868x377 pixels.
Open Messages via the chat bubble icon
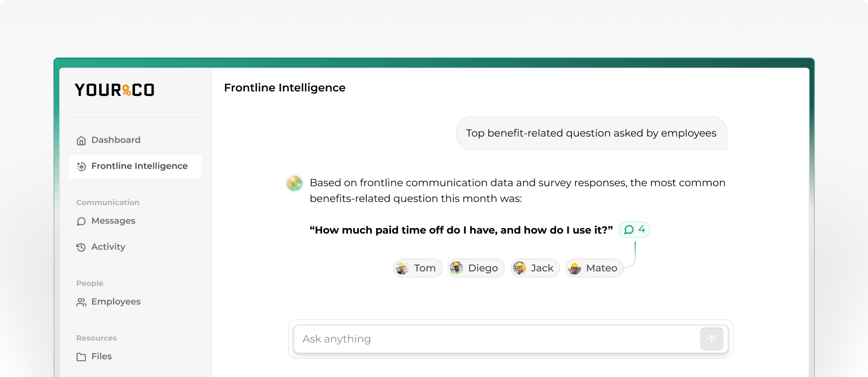(81, 221)
